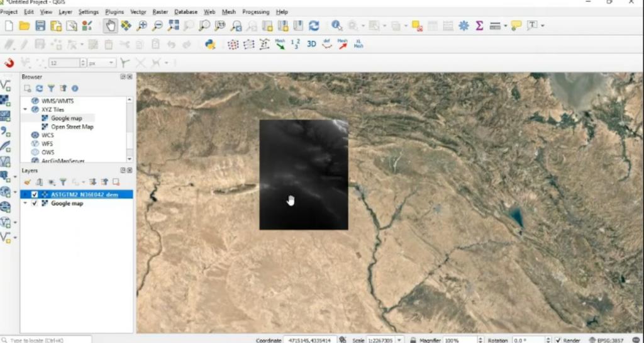
Task: Select the Pan Map hand tool
Action: (111, 26)
